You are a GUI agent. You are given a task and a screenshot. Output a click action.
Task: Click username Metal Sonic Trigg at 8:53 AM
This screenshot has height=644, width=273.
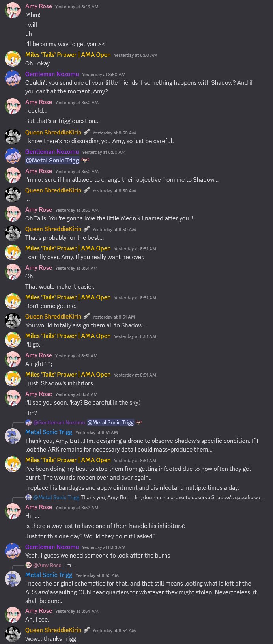(49, 575)
